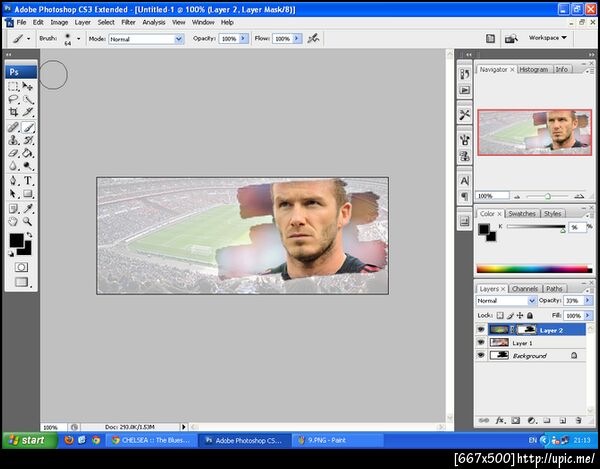The image size is (600, 469).
Task: Select the History Brush tool
Action: tap(28, 140)
